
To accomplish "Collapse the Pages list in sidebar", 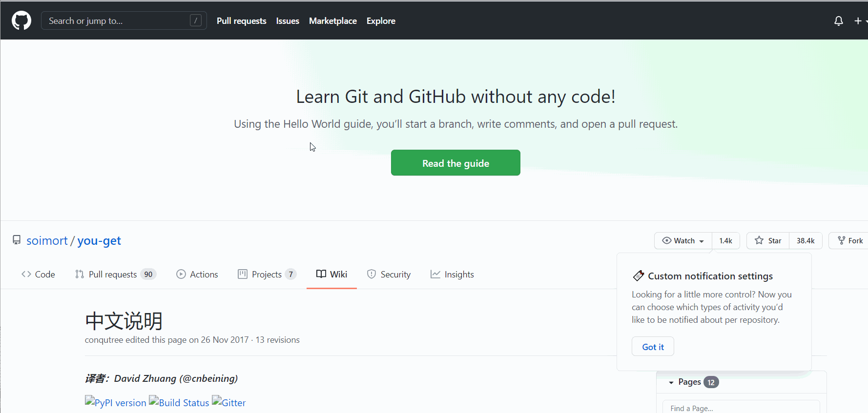I will 672,382.
